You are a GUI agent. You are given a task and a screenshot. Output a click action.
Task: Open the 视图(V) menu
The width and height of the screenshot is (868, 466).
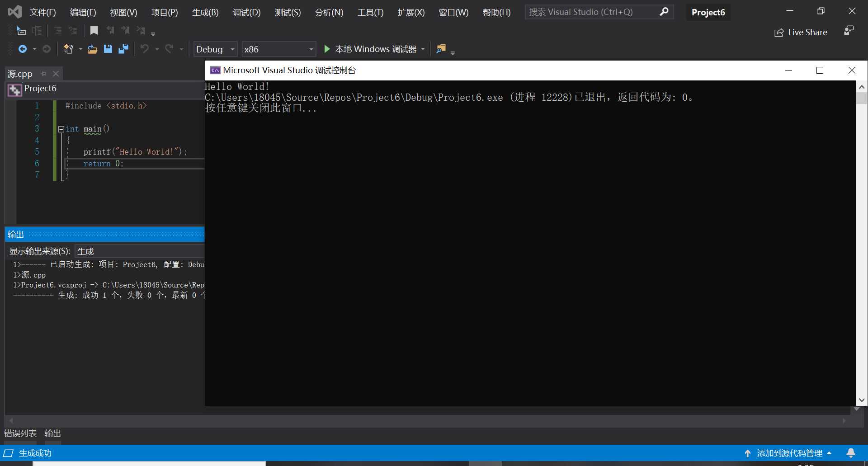pos(123,12)
